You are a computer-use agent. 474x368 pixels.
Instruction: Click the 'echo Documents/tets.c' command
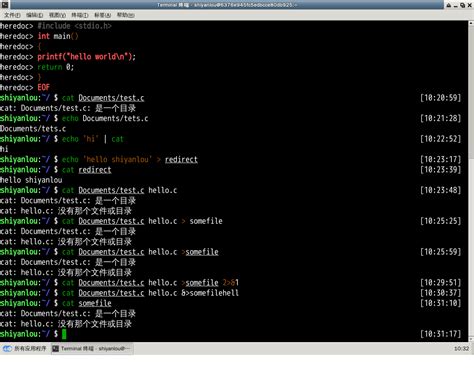click(105, 118)
